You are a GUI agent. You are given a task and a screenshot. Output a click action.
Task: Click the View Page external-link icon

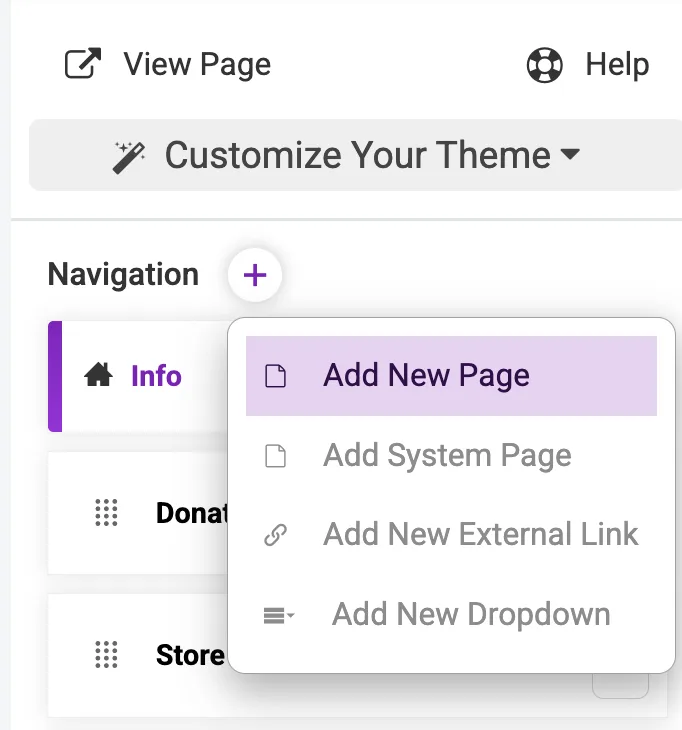(83, 65)
